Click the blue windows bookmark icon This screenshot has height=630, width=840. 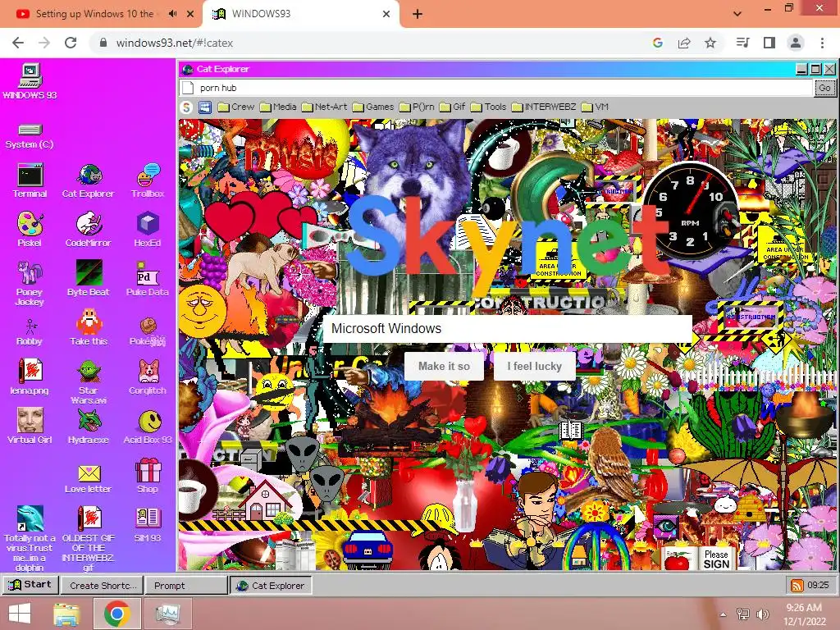205,107
